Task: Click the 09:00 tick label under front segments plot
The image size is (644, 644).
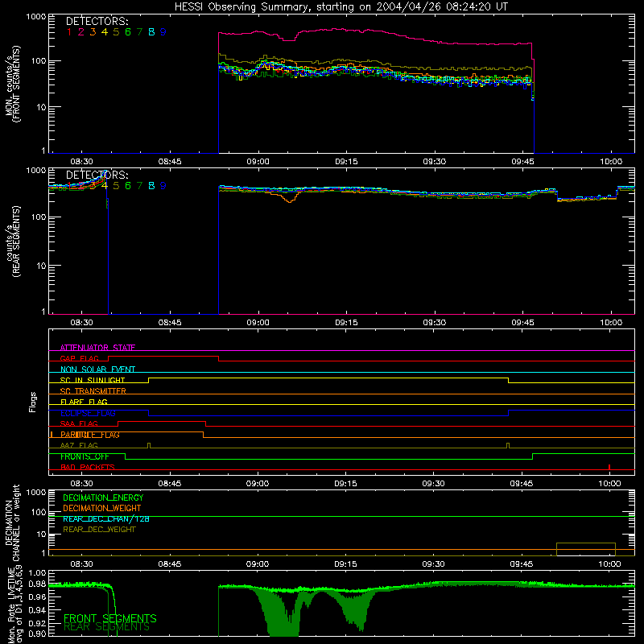Action: 258,162
